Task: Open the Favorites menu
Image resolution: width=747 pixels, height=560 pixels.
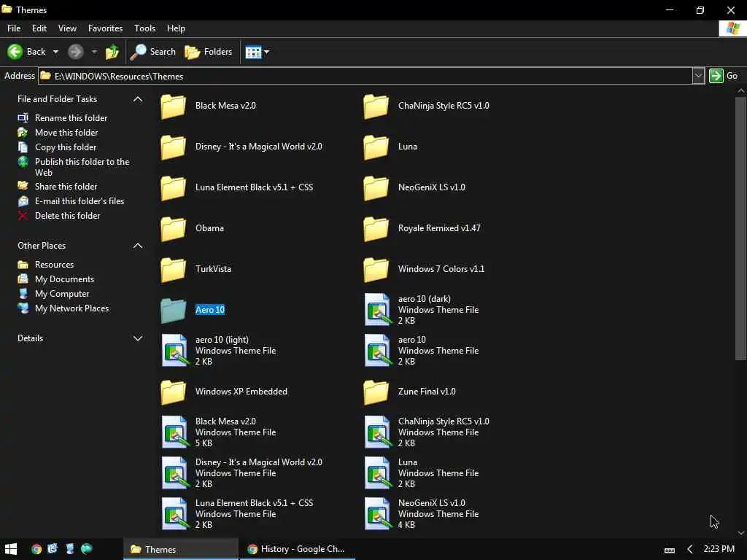Action: (x=105, y=28)
